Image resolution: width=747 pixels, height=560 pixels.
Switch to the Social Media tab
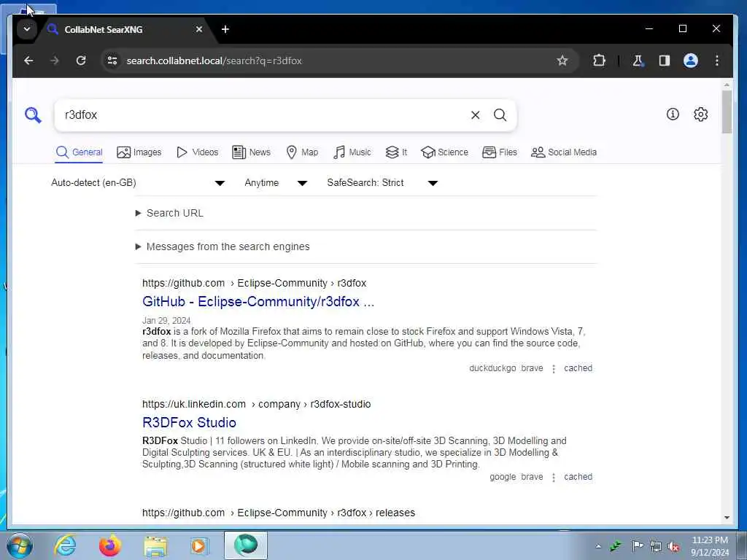[x=564, y=152]
